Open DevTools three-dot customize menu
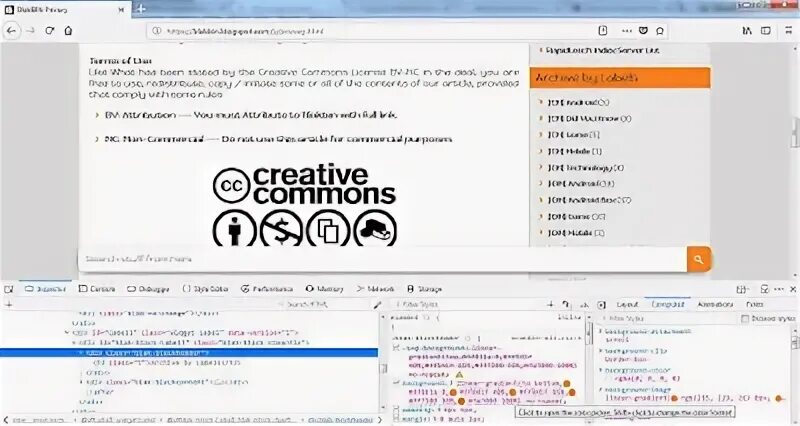800x426 pixels. tap(779, 289)
